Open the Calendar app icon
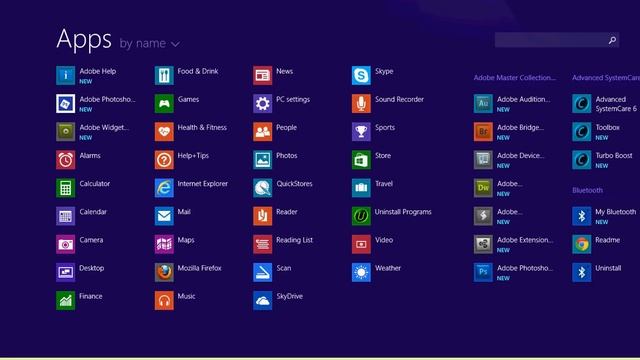640x360 pixels. coord(65,216)
